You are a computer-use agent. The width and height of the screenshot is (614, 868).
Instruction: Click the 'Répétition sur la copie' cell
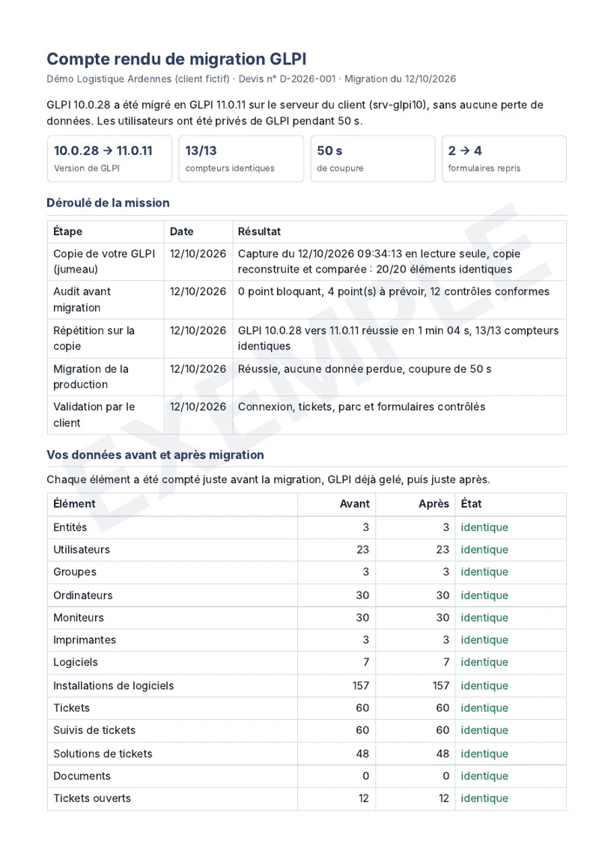point(105,339)
